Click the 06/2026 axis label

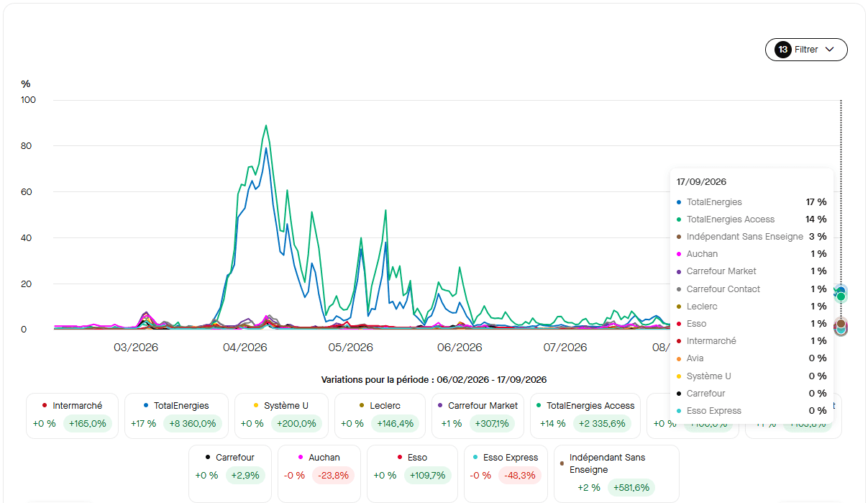460,348
